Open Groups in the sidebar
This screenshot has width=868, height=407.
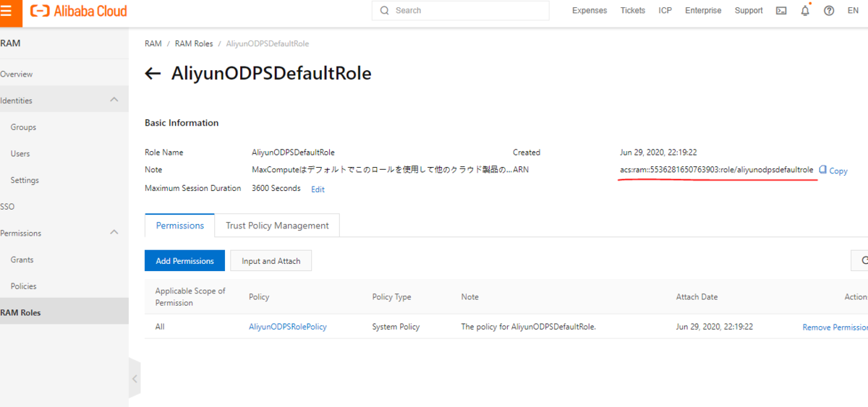[x=23, y=127]
